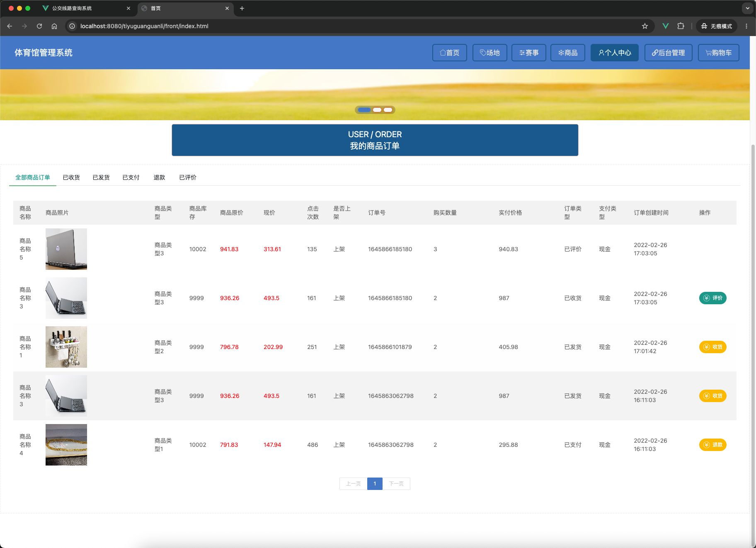Click 收货 button for 商品名称1 order

713,347
